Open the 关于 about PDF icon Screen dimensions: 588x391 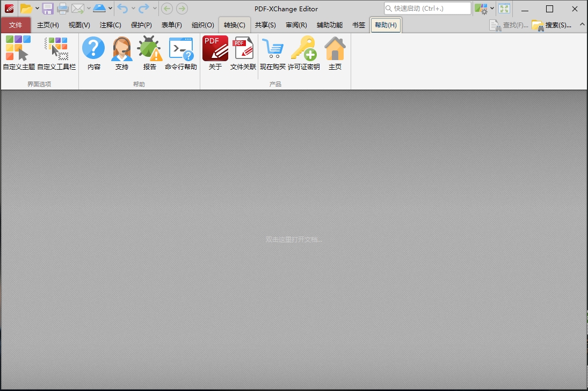pyautogui.click(x=215, y=53)
